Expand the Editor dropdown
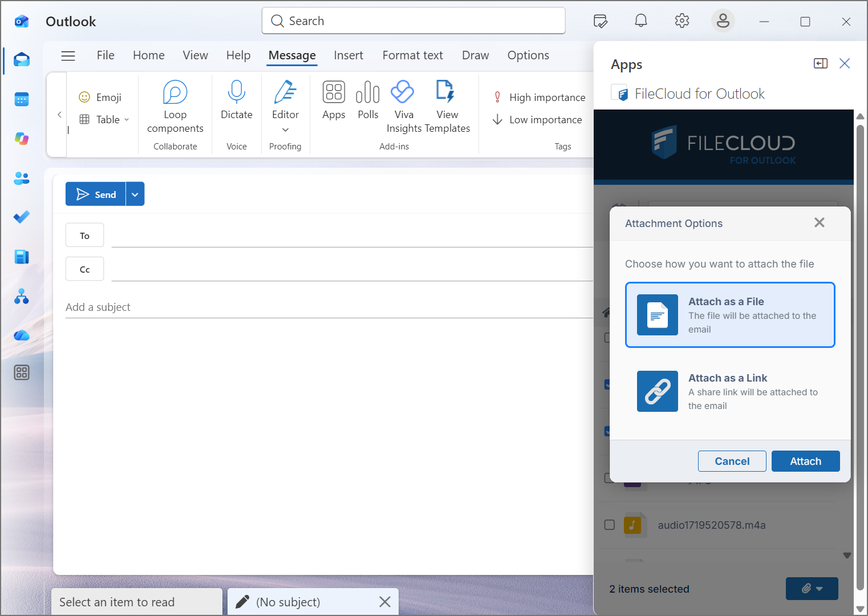The image size is (868, 616). click(285, 130)
